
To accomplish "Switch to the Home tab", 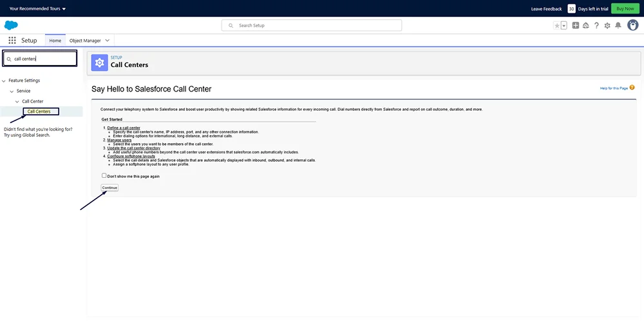I will (x=55, y=41).
